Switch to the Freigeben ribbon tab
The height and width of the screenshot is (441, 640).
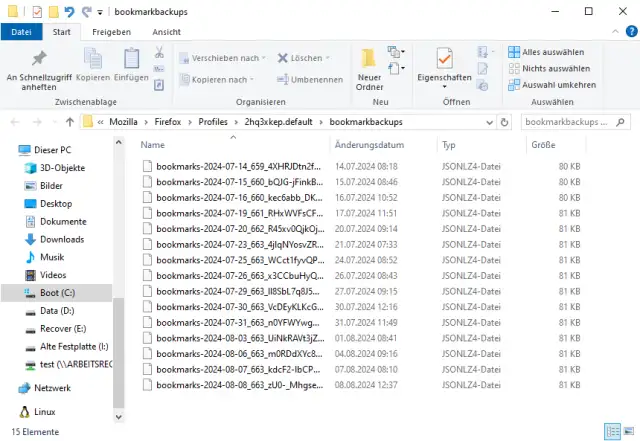tap(111, 32)
